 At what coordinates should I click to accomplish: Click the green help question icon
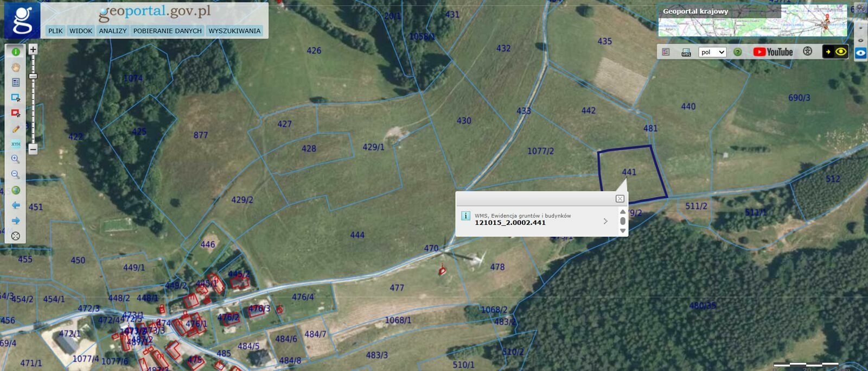click(x=737, y=52)
